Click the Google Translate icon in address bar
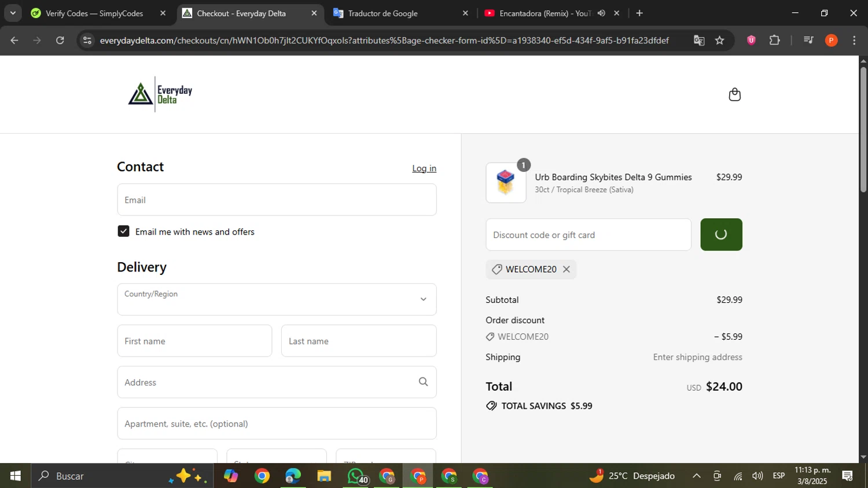The width and height of the screenshot is (868, 488). pos(699,40)
